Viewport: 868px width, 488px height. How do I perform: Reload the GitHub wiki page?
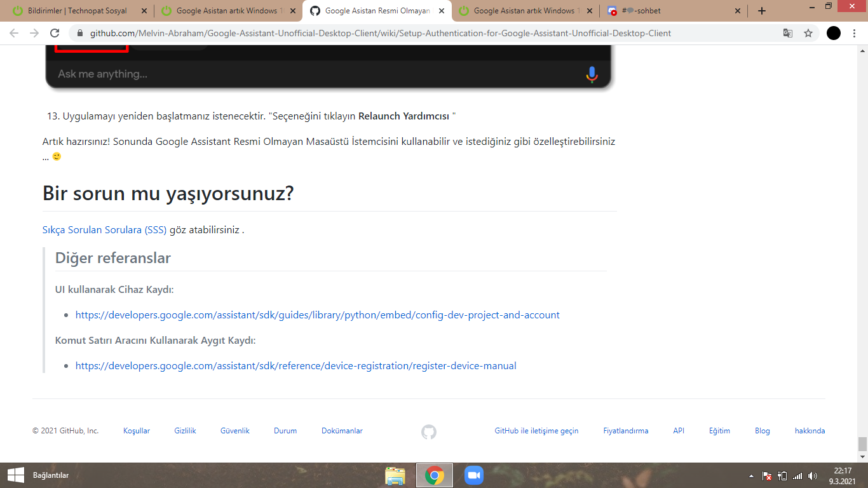tap(55, 33)
